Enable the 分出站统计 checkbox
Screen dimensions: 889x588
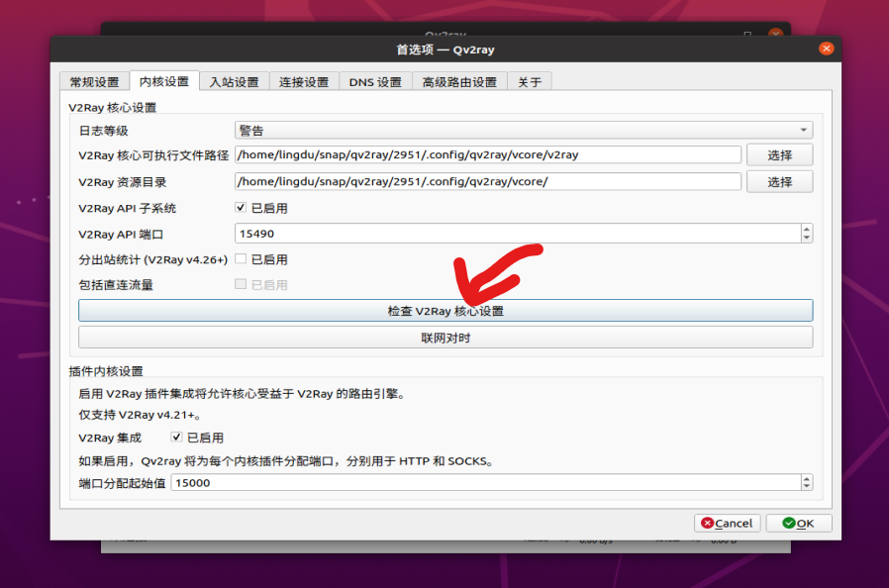pos(241,258)
